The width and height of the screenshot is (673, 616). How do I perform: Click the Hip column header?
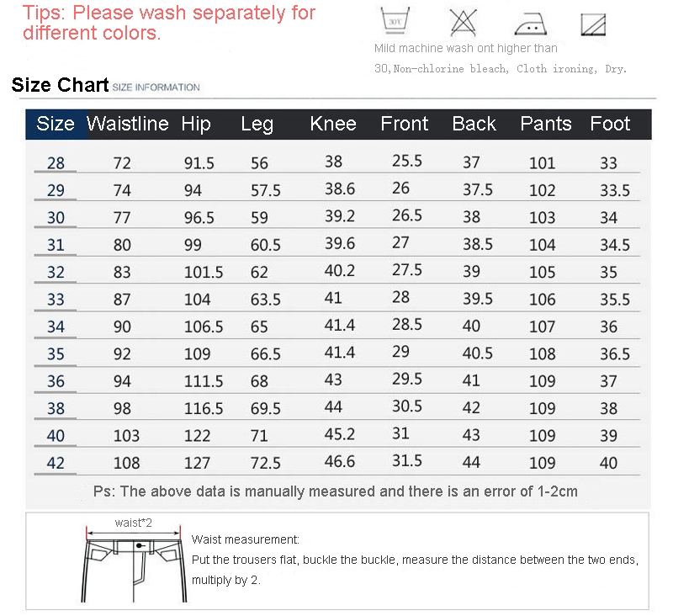(196, 124)
